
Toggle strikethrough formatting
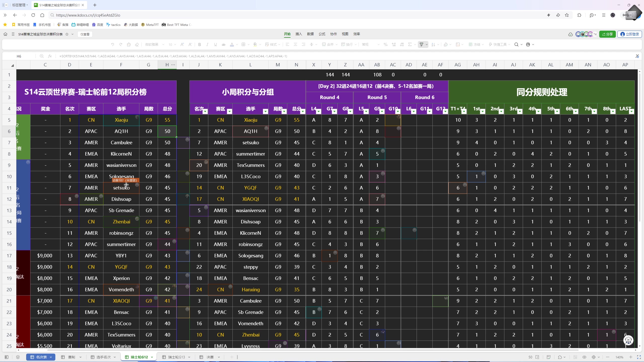point(223,44)
